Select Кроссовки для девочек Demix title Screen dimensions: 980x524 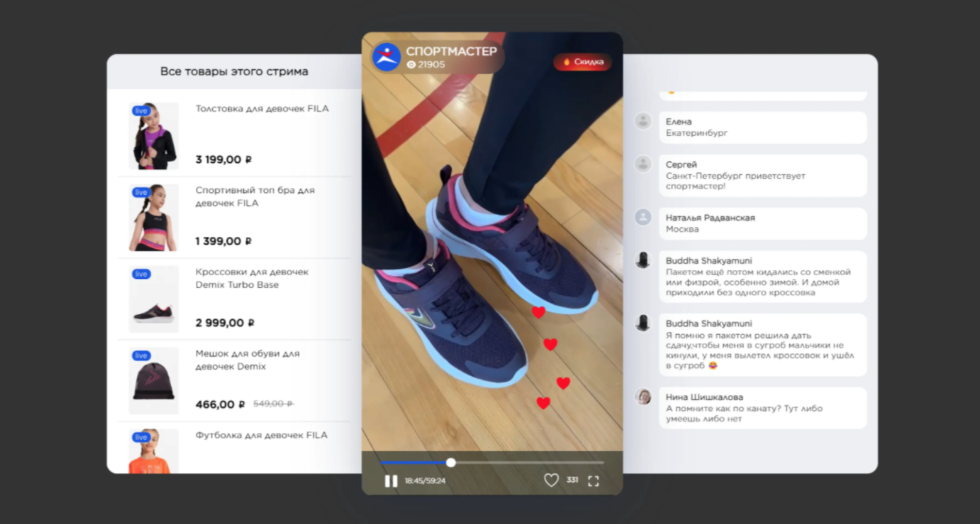click(252, 278)
